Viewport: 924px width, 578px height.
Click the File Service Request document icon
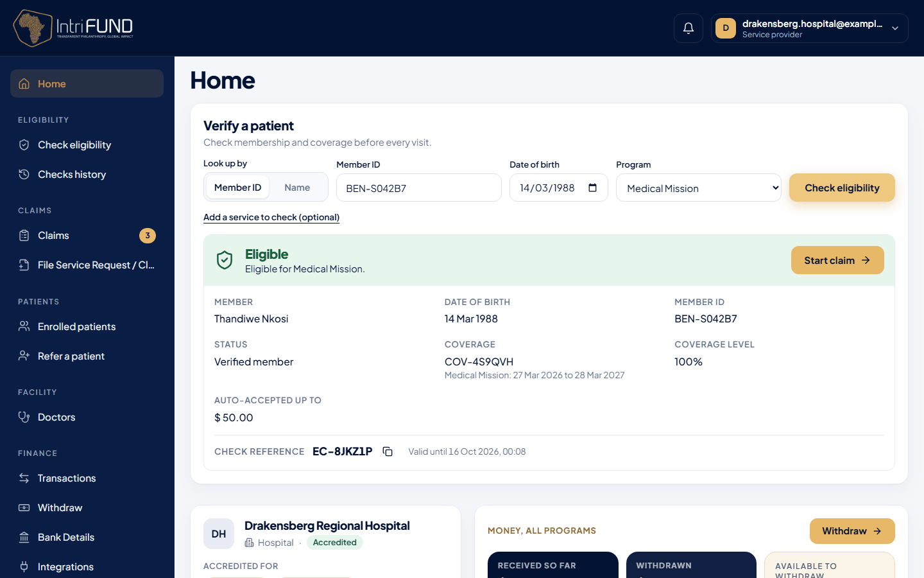pos(24,265)
